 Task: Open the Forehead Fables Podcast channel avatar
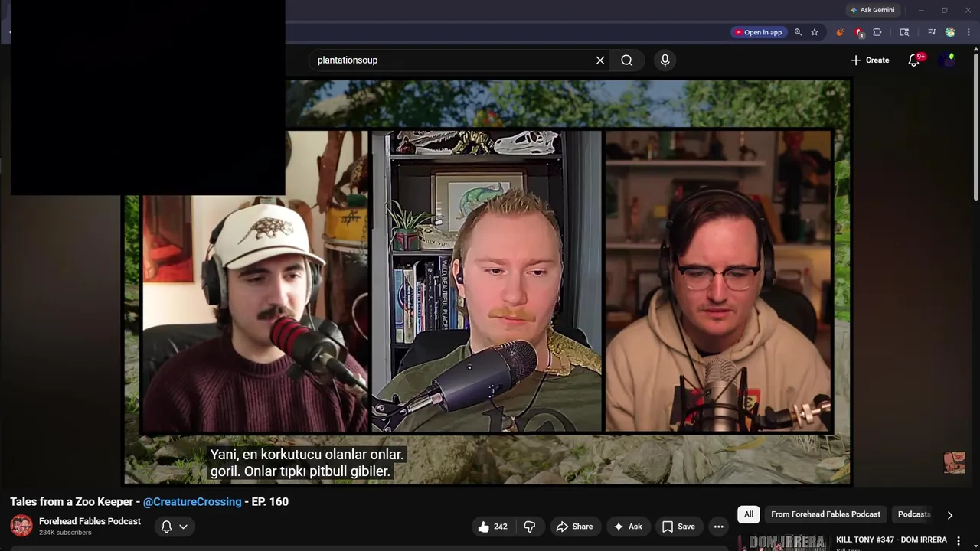point(21,526)
